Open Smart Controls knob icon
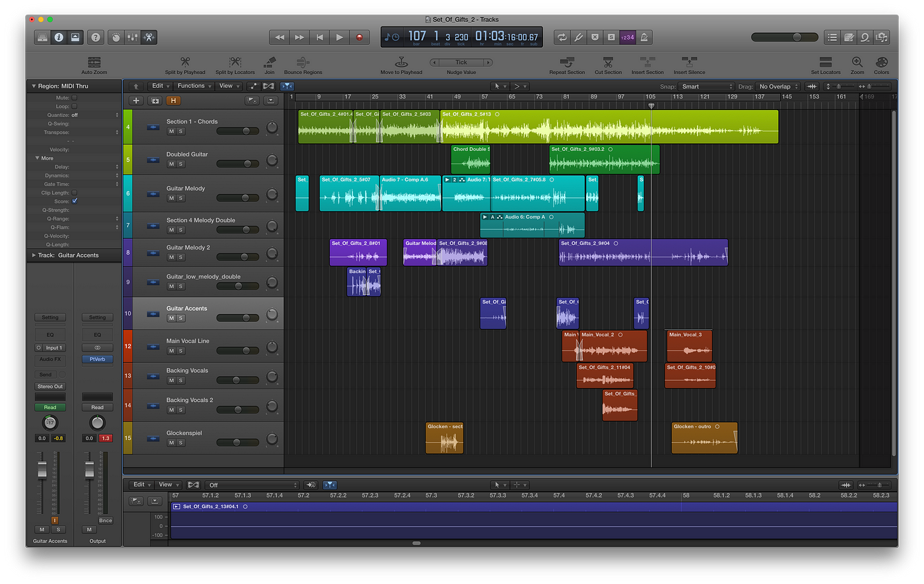 point(116,38)
